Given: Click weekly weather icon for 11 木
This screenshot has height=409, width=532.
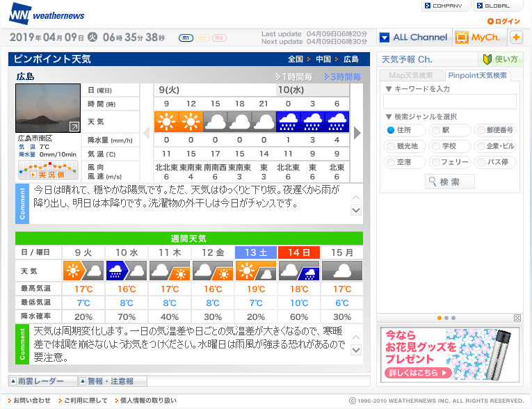Looking at the screenshot, I should tap(170, 271).
